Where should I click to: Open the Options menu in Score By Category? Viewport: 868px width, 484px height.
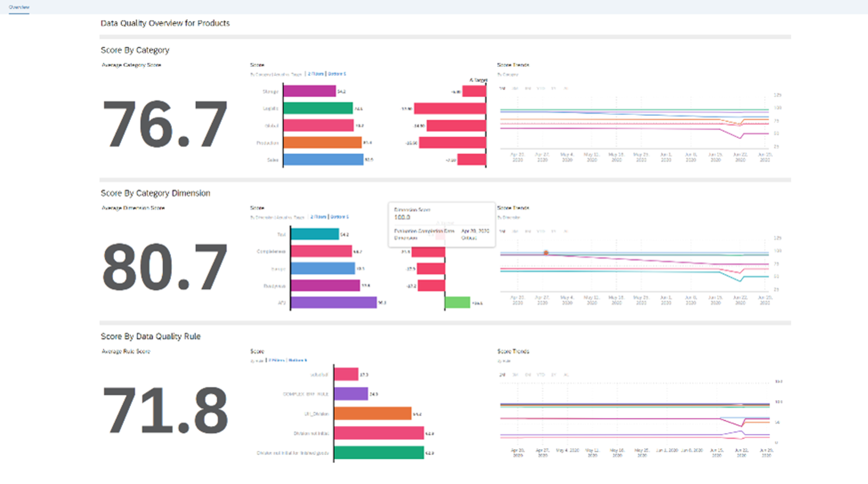pyautogui.click(x=338, y=74)
